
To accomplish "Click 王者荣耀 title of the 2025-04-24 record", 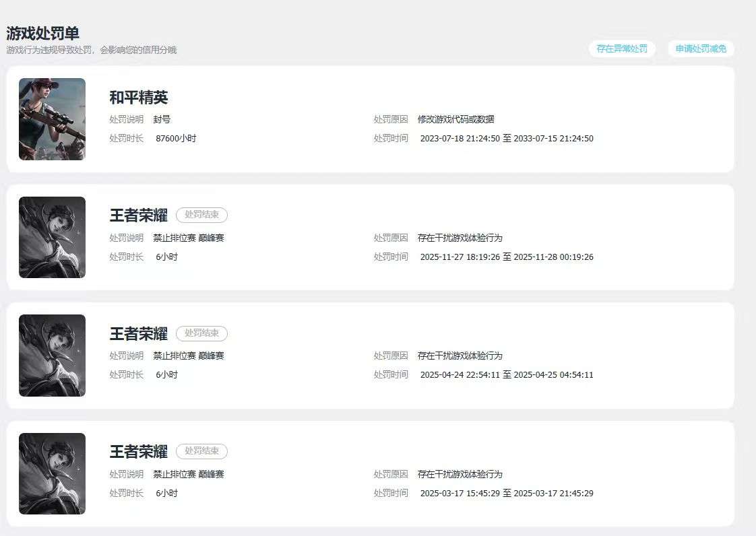I will 139,333.
